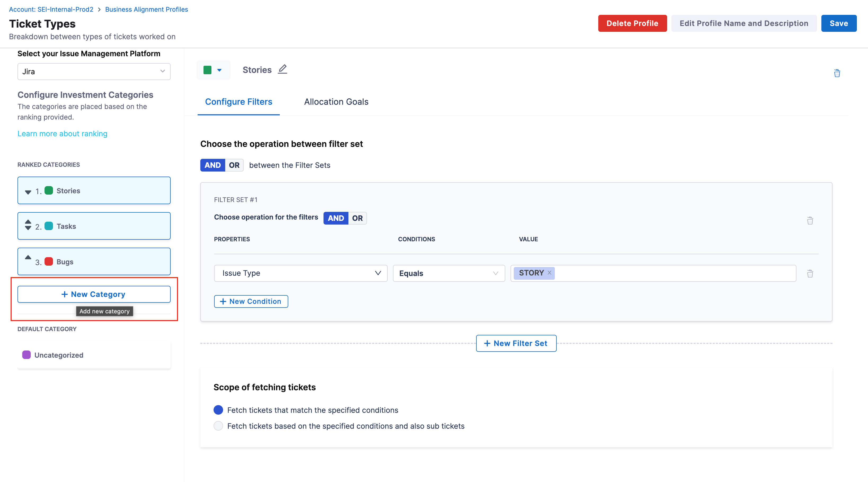Select OR between the Filter Sets
This screenshot has height=482, width=868.
pos(234,165)
